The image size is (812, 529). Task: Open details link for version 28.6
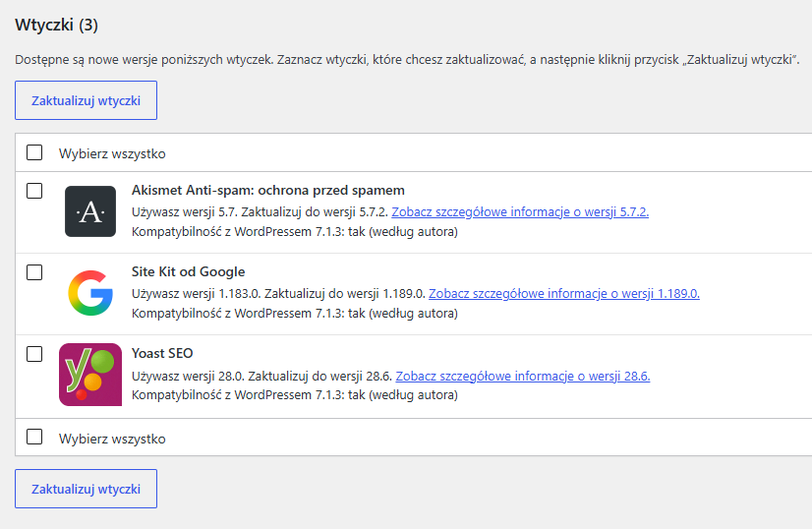[x=523, y=377]
